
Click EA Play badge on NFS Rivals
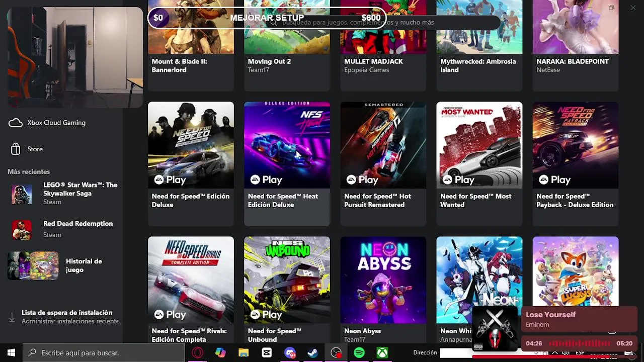point(170,314)
